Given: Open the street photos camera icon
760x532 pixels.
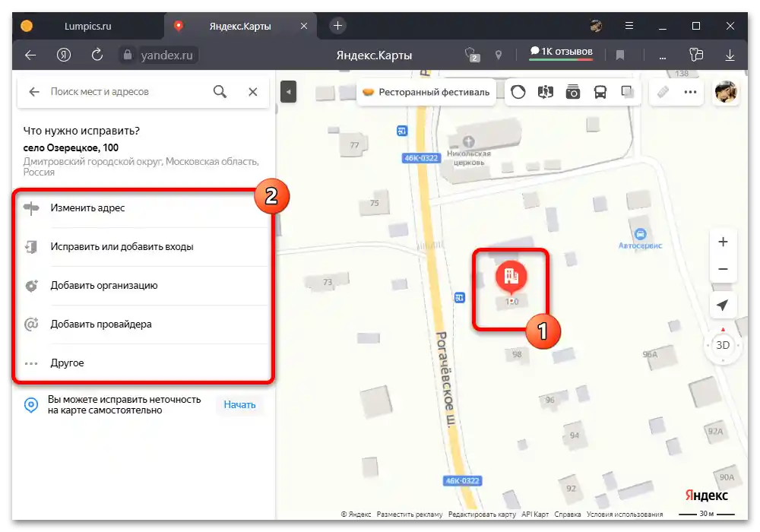Looking at the screenshot, I should click(x=573, y=91).
